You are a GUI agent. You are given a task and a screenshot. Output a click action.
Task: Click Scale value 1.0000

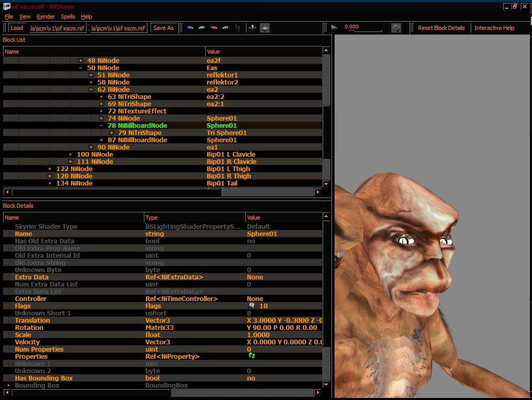click(258, 335)
